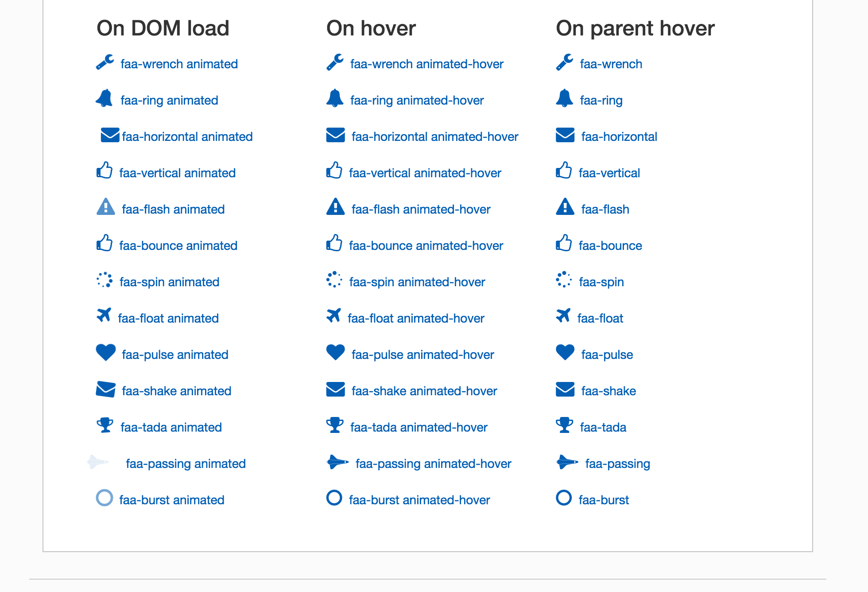
Task: Click the thumbs-up icon beside faa-bounce
Action: coord(564,243)
